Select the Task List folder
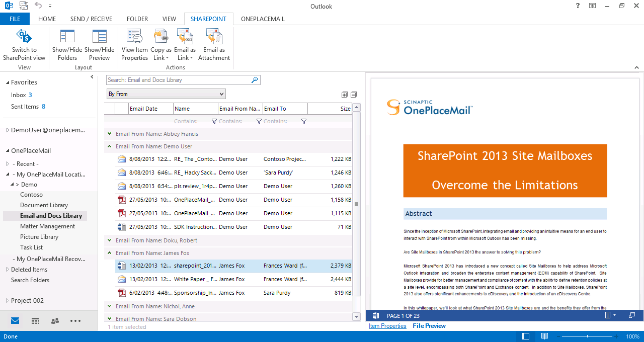 [31, 247]
